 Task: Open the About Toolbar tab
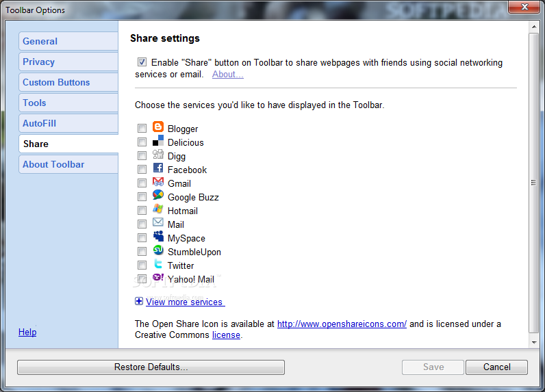point(68,164)
